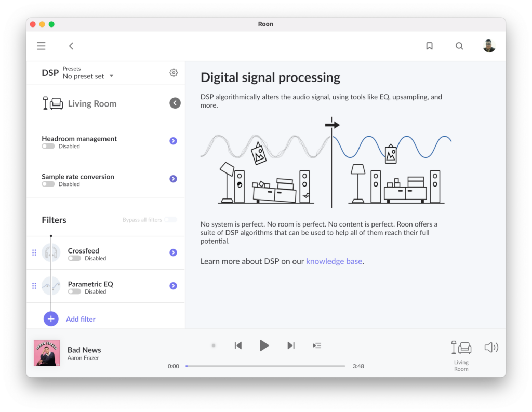Enable the Parametric EQ switch
The image size is (532, 412).
pyautogui.click(x=74, y=291)
